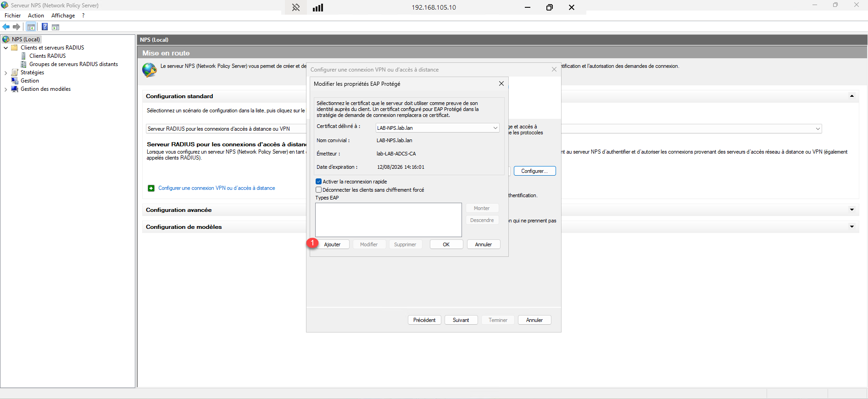Select the Clients RADIUS server icon

[24, 56]
